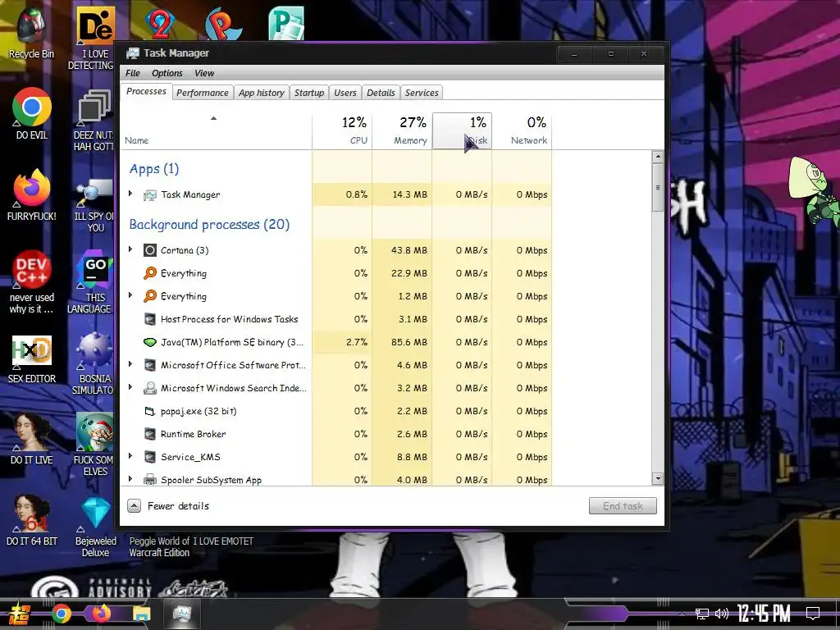Click the Task Manager process icon
Screen dimensions: 840x630
150,195
